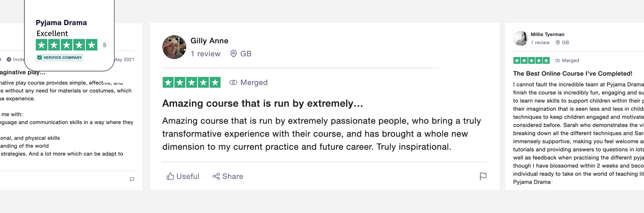644x213 pixels.
Task: Open review title 'Amazing course that is run by extremely…'
Action: 262,103
